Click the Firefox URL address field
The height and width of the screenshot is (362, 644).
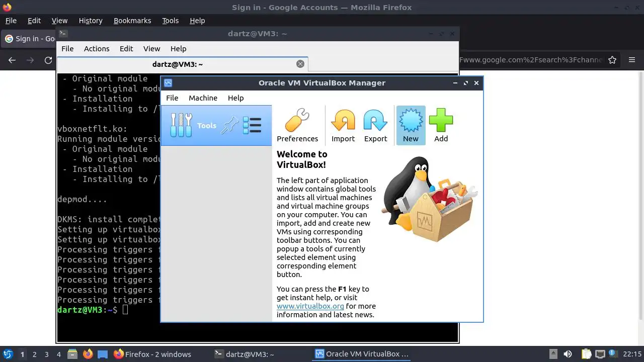(531, 60)
